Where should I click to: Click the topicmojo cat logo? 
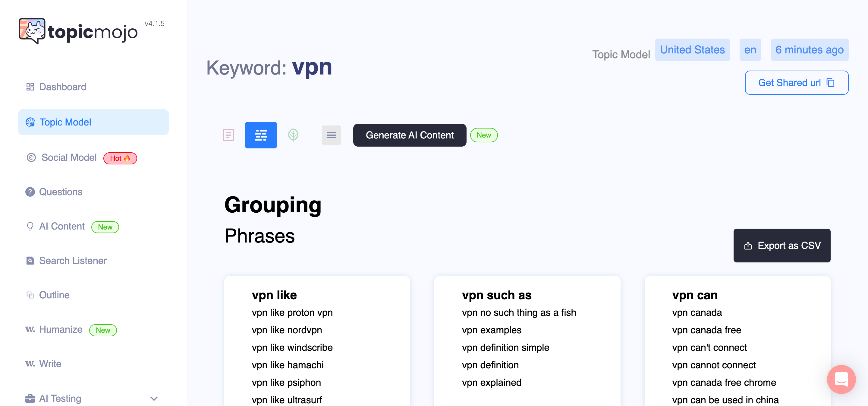pyautogui.click(x=32, y=31)
